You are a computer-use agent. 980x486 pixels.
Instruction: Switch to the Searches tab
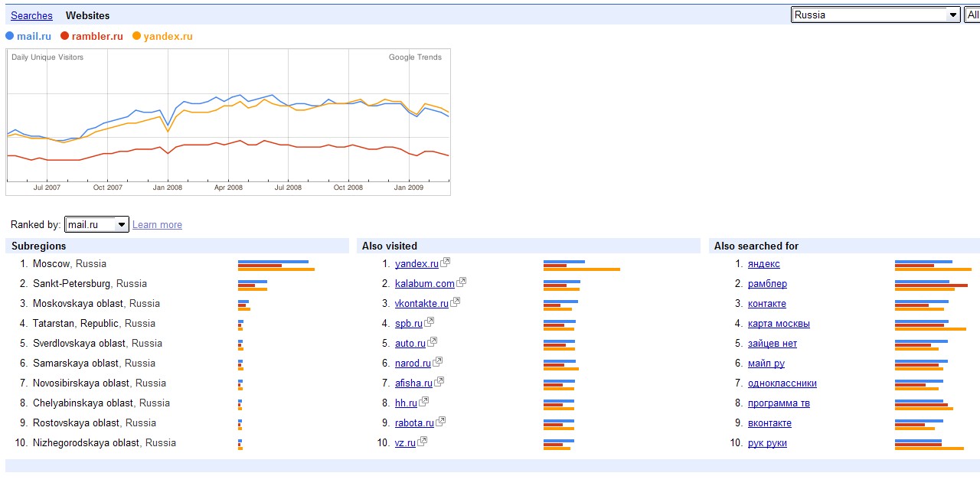31,15
